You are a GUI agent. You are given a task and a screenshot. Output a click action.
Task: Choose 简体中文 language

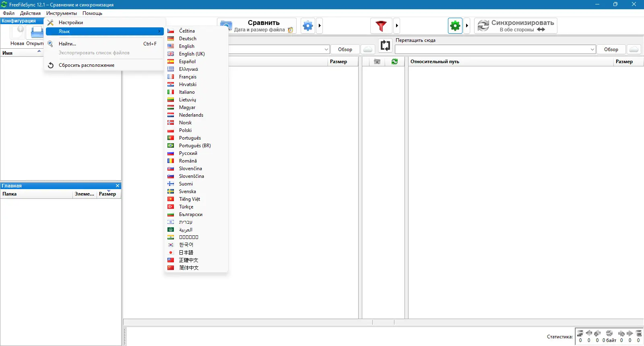(x=196, y=268)
